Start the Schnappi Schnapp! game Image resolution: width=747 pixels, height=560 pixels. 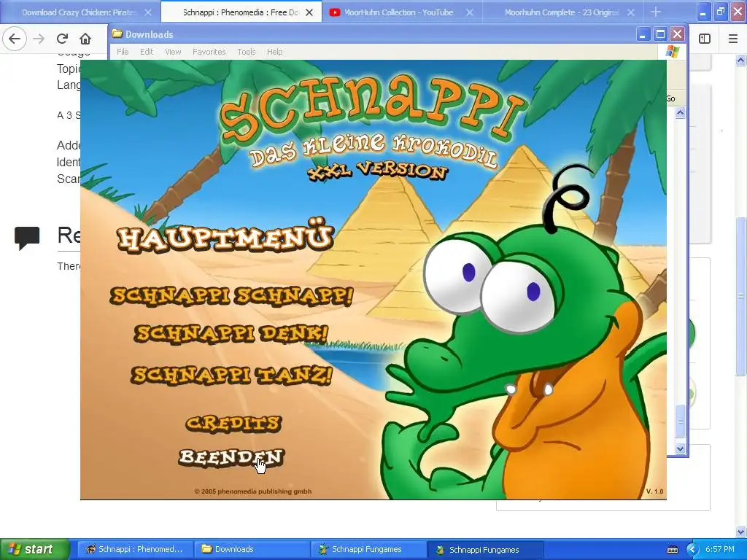231,296
